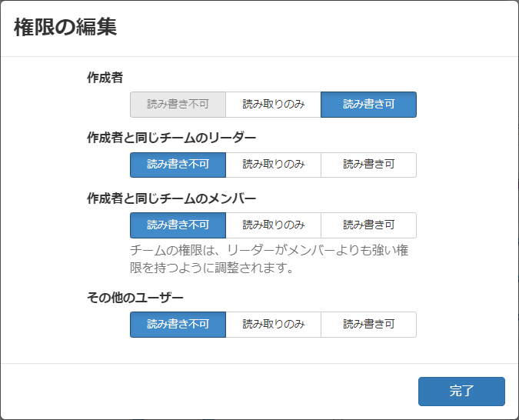The height and width of the screenshot is (420, 519).
Task: Set 作成者と同じチームのリーダー to 読み書き可
Action: point(369,165)
